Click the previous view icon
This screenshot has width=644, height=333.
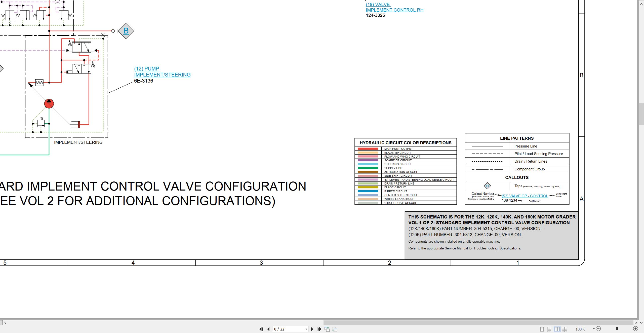pos(327,329)
